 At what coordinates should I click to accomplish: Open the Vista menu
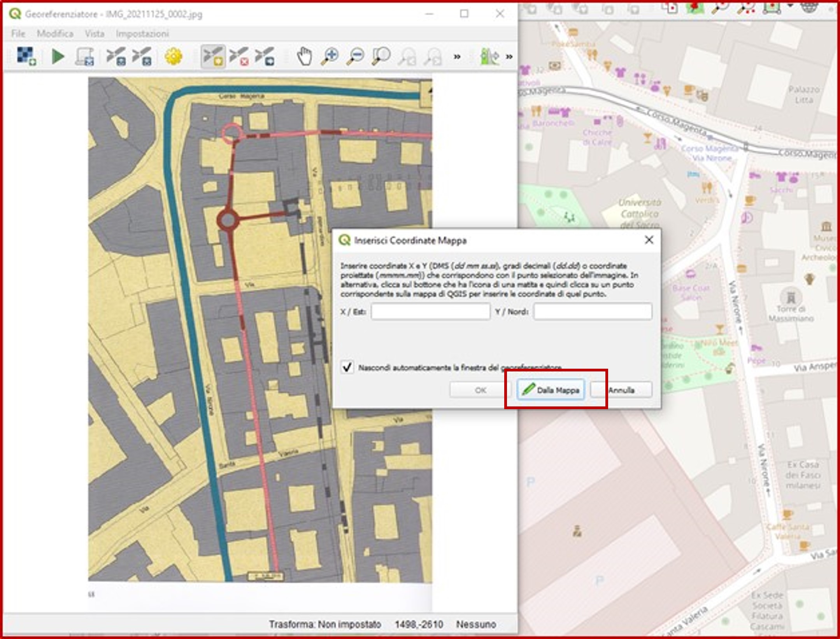pos(95,34)
